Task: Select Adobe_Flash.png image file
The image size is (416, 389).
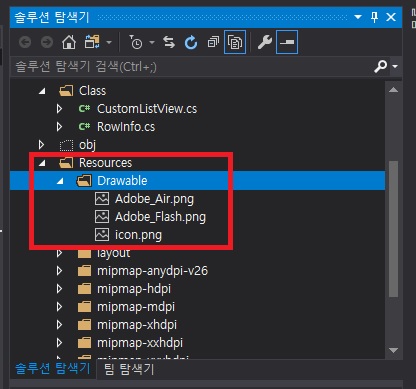Action: click(x=160, y=217)
